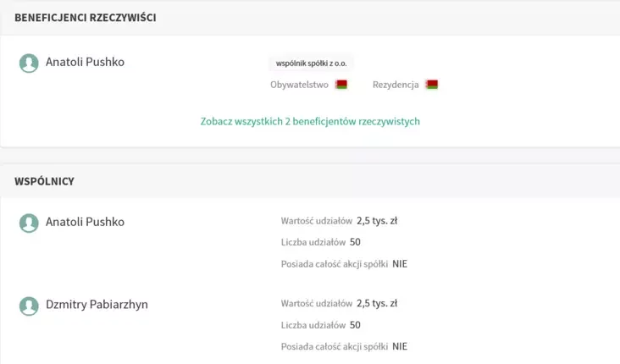
Task: Click the Obywatelstwo flag icon
Action: coord(341,85)
